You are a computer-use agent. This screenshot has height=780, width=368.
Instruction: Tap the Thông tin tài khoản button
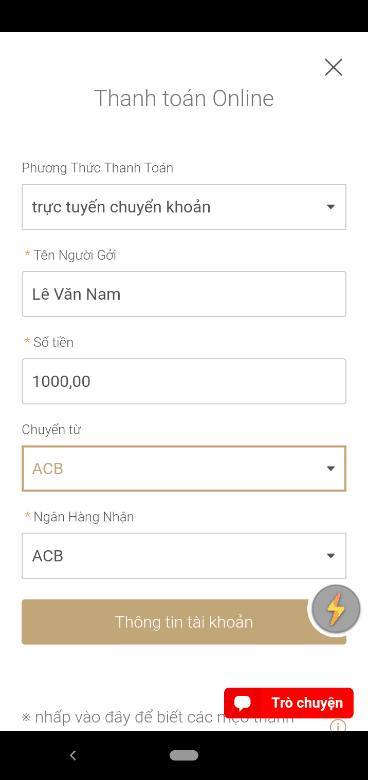pos(184,622)
